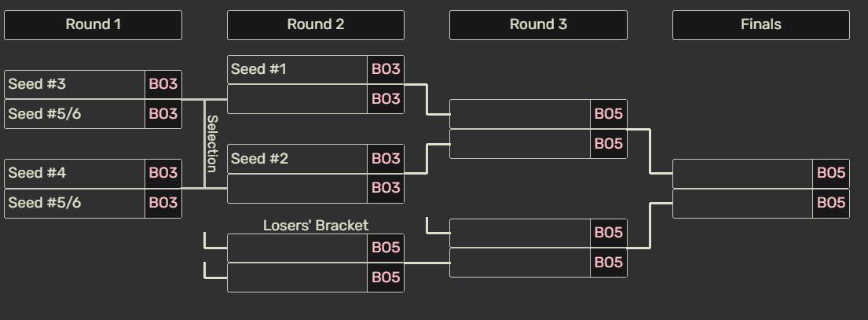Click the Finals header
Viewport: 868px width, 320px height.
tap(760, 24)
